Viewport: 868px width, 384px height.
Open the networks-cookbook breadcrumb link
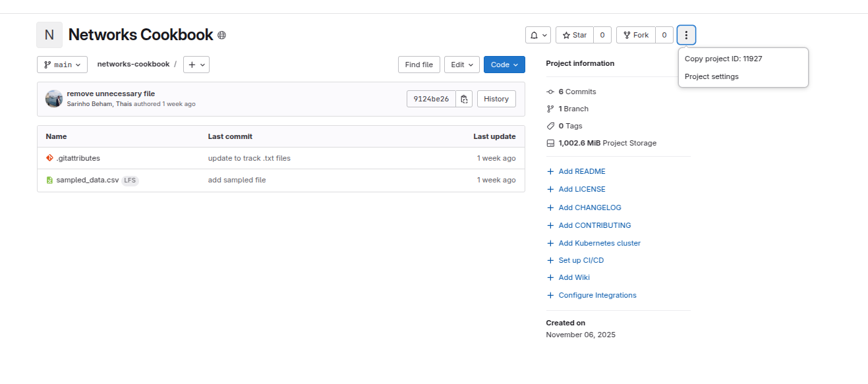click(133, 65)
